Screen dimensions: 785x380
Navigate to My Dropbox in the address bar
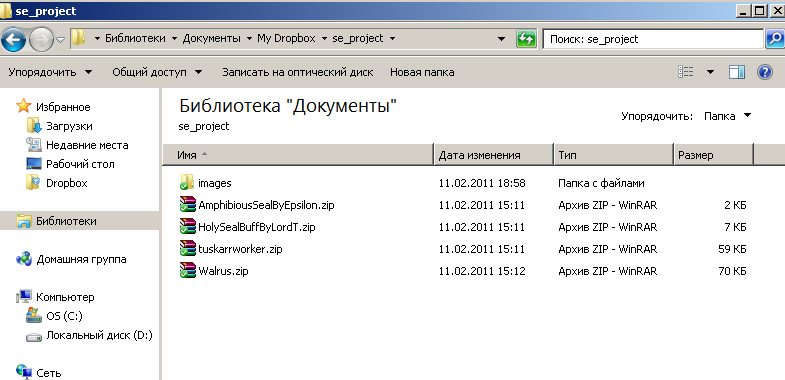coord(286,39)
